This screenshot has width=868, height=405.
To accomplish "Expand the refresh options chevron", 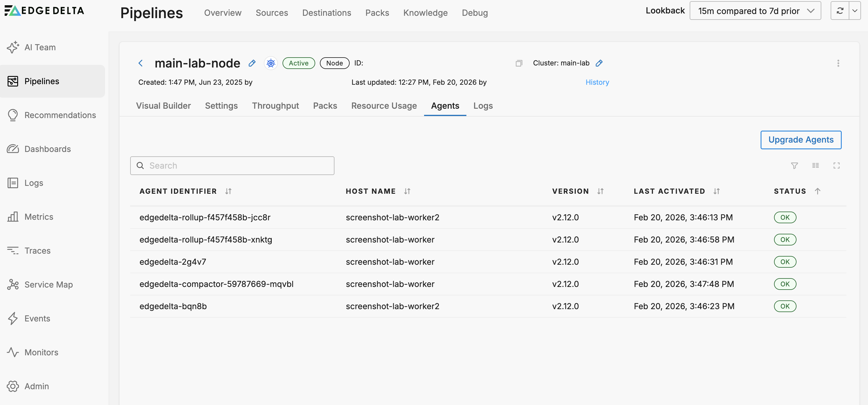I will coord(855,11).
